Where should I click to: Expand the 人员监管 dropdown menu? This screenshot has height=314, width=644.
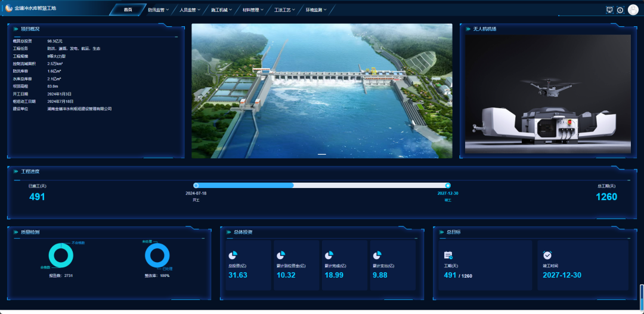[190, 10]
